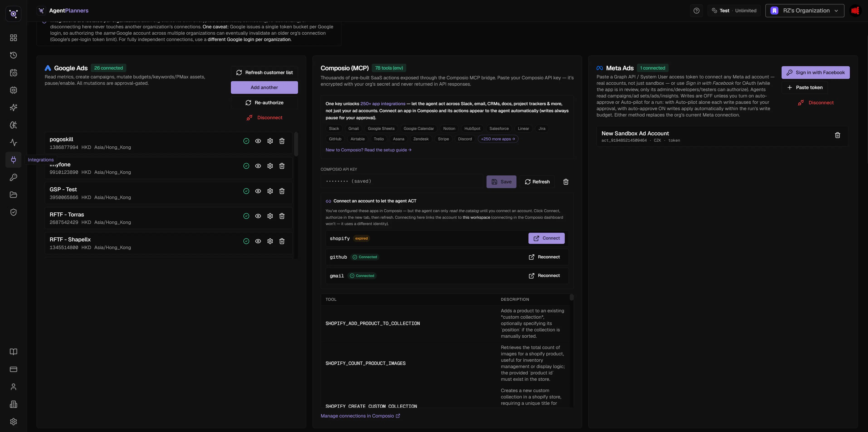868x432 pixels.
Task: Open settings gear for the pogoskill account
Action: 270,141
